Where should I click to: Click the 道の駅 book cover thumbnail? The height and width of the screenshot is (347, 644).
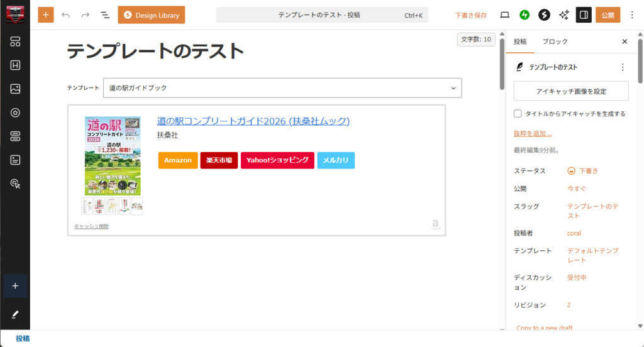click(113, 156)
